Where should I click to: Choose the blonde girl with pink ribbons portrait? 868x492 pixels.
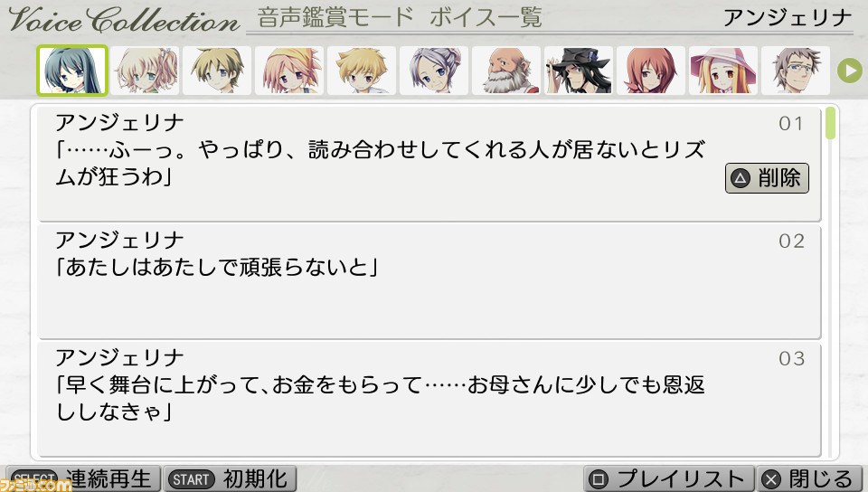click(145, 71)
